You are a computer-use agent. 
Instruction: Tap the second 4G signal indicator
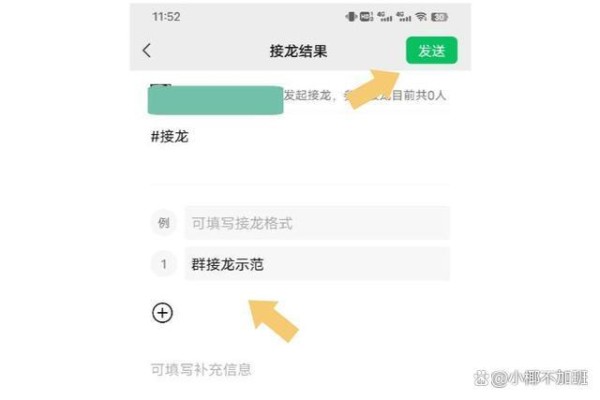(403, 16)
